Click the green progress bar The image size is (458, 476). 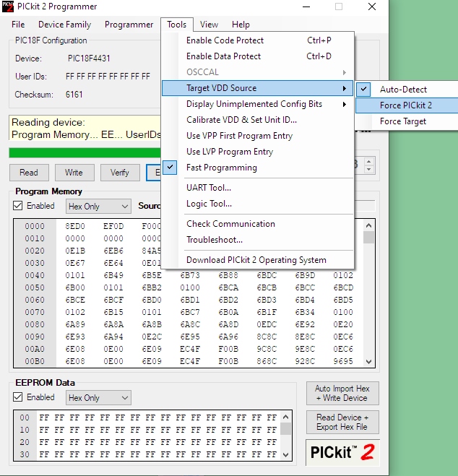[x=85, y=152]
